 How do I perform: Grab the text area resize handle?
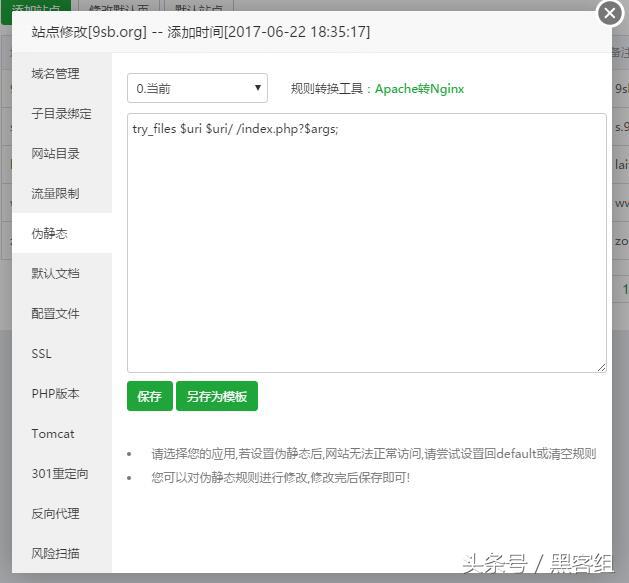(x=601, y=367)
